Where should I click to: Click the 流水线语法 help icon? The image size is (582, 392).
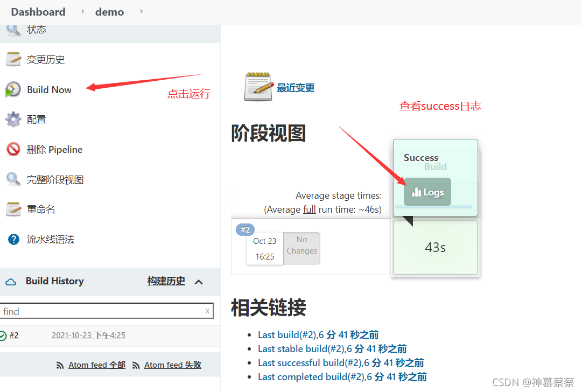point(14,240)
